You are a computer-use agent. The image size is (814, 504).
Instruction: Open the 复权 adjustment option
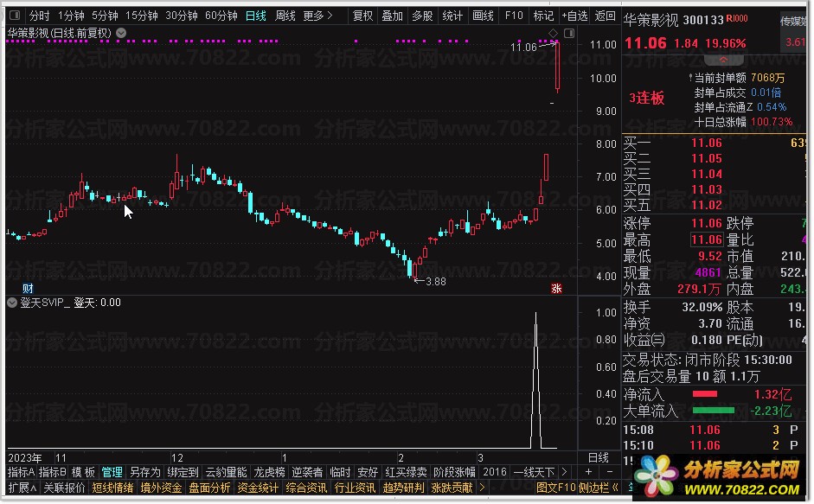[362, 16]
